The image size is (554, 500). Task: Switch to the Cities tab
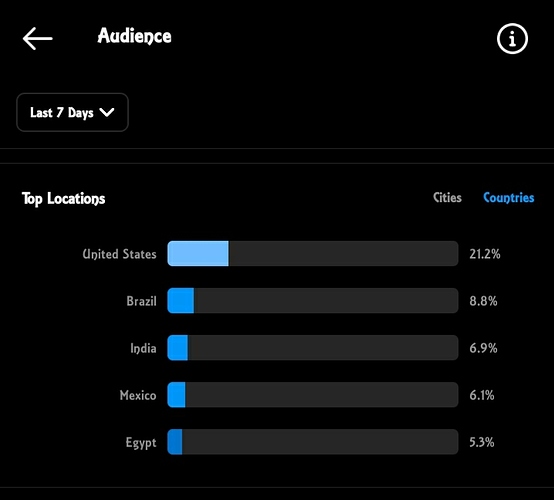tap(447, 198)
